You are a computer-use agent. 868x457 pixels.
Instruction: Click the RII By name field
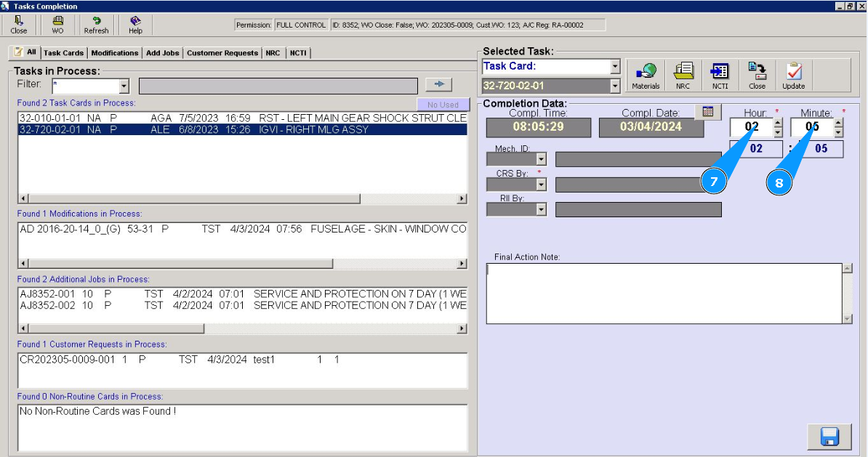pos(638,209)
